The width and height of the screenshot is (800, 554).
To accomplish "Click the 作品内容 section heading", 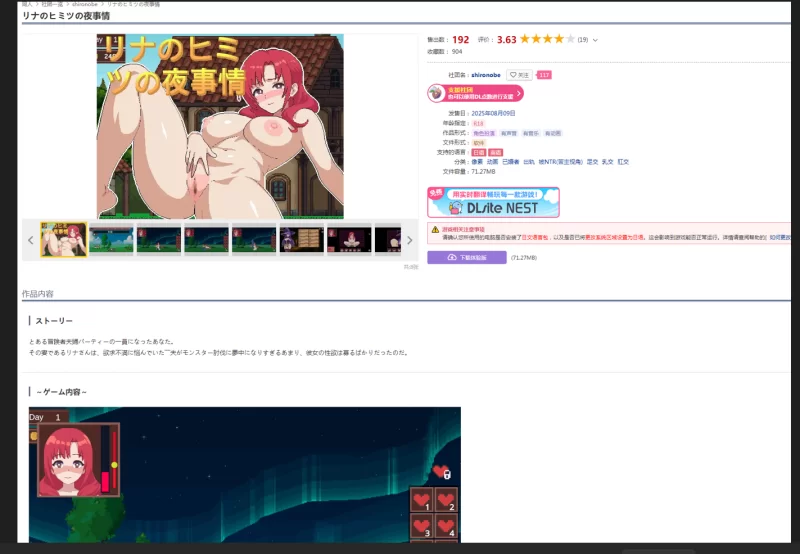I will [38, 293].
